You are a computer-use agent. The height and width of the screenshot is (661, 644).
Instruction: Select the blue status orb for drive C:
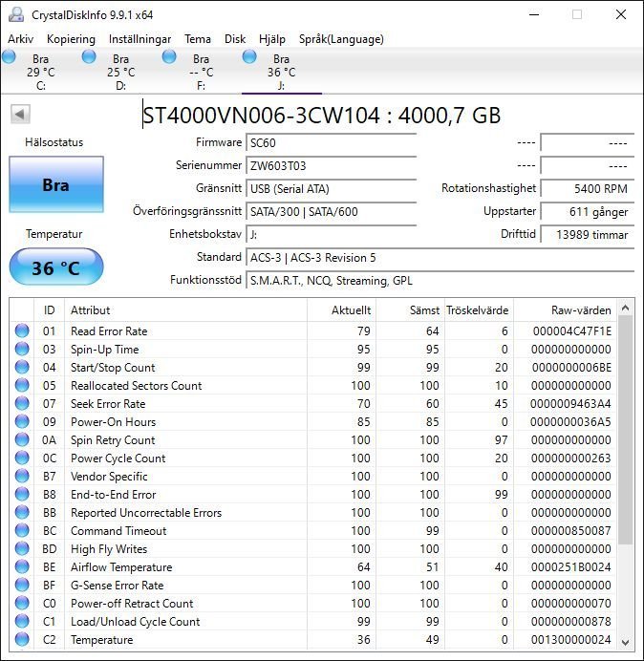(x=9, y=56)
